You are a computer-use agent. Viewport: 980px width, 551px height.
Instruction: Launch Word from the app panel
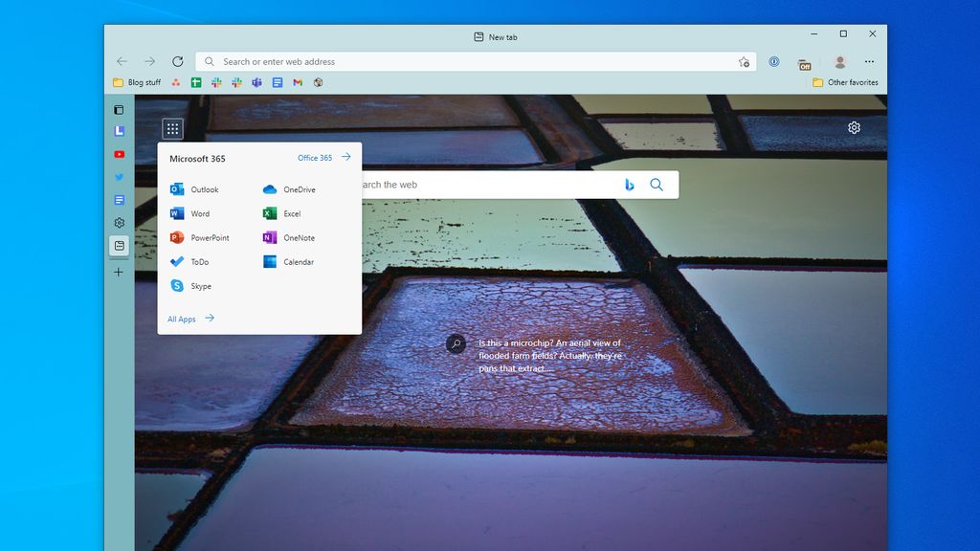(x=196, y=213)
